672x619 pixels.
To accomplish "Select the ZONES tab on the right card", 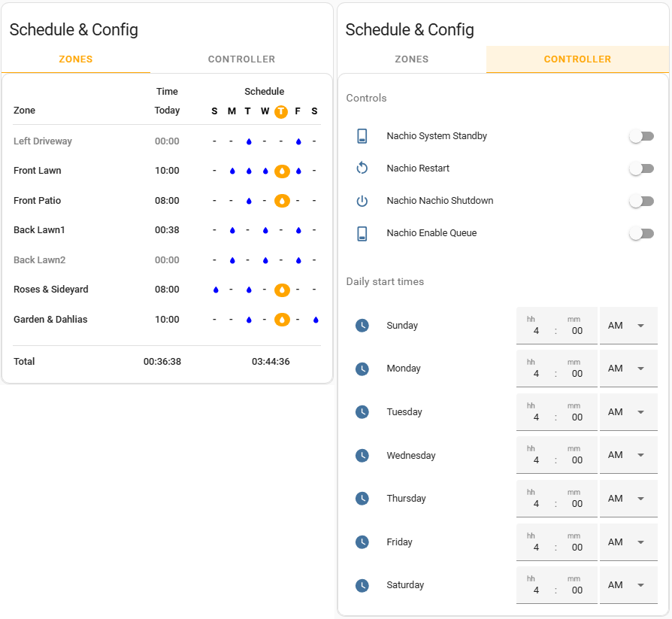I will pyautogui.click(x=411, y=59).
